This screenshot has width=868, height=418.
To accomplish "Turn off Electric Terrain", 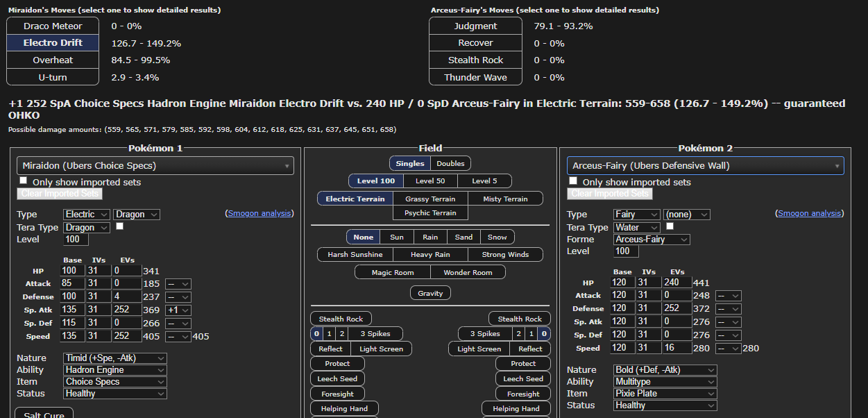I will (355, 199).
